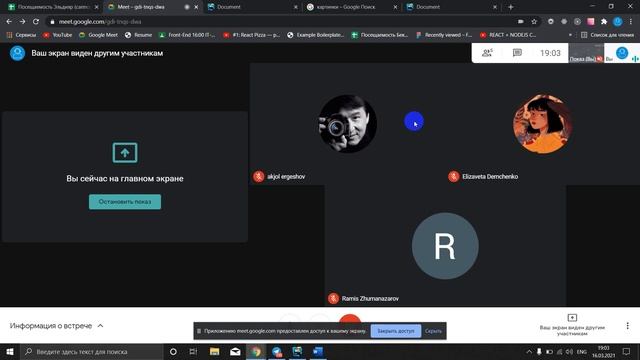Open Task View on the taskbar

click(x=193, y=351)
